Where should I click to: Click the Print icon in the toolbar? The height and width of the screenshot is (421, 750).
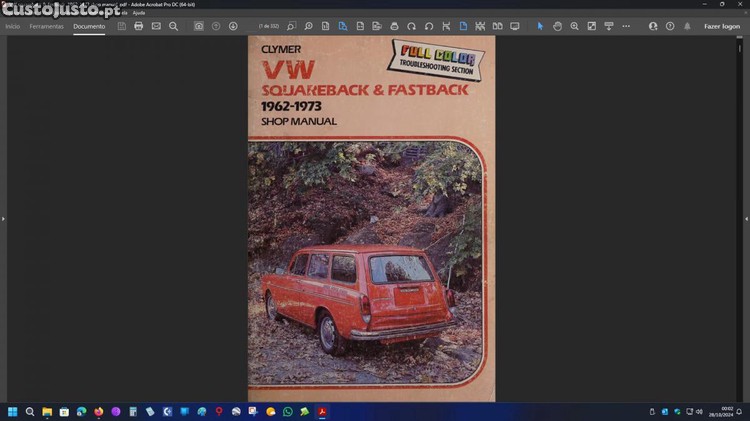(138, 26)
